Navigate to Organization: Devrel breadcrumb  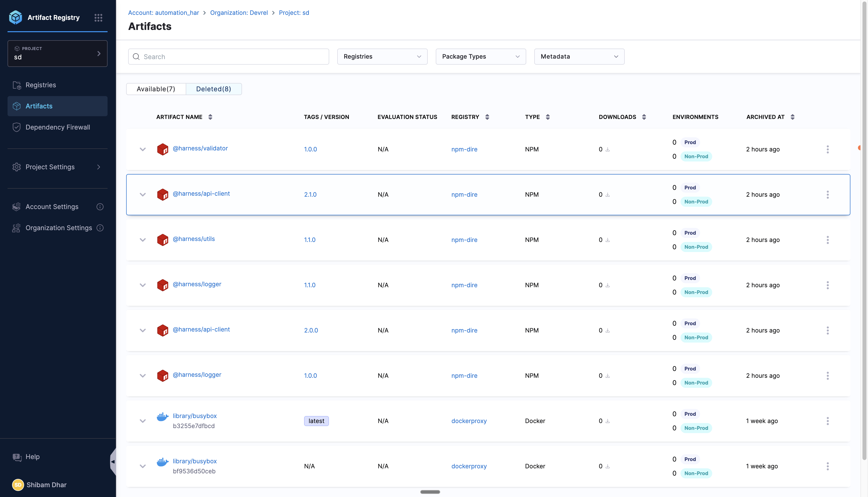pyautogui.click(x=238, y=13)
